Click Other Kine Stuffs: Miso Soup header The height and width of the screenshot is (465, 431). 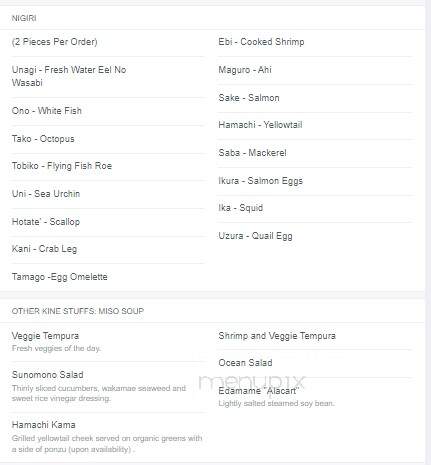point(78,311)
